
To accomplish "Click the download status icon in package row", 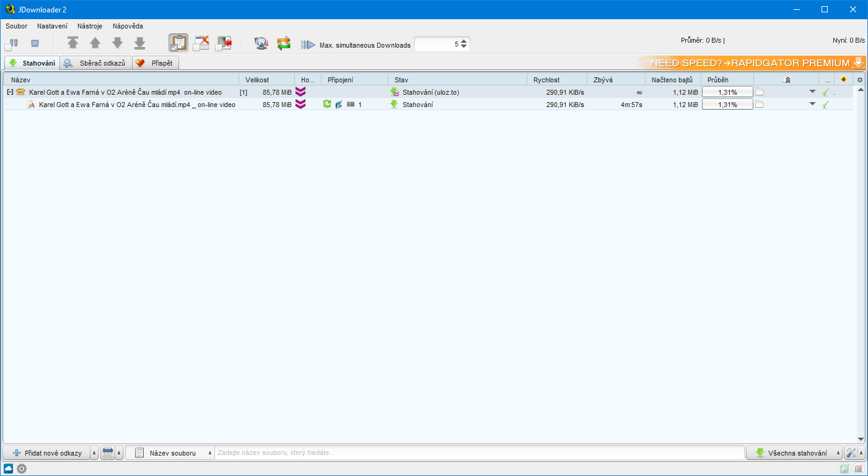I will tap(394, 92).
